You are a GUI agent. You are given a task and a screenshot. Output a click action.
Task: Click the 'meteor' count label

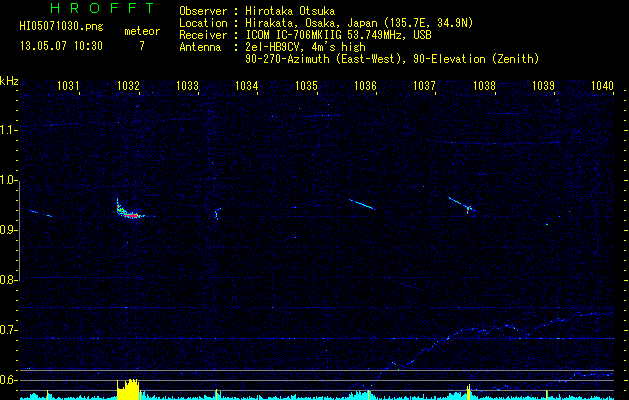pyautogui.click(x=142, y=32)
